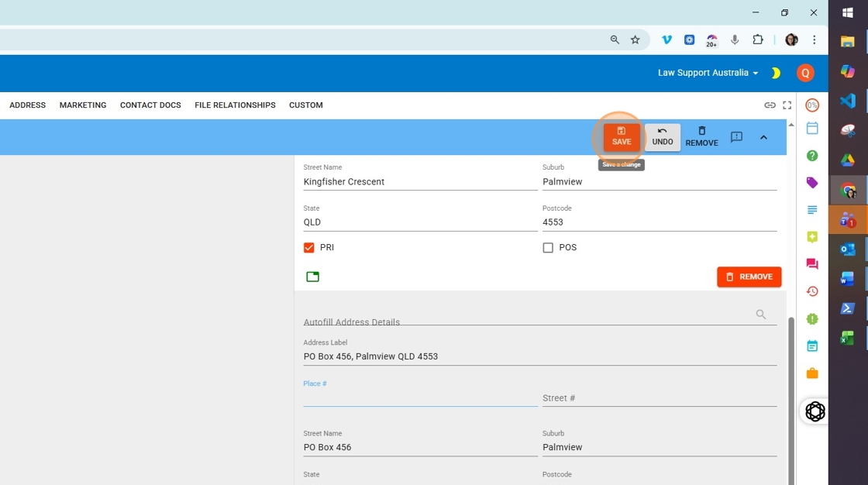Enable the POS checkbox
This screenshot has width=868, height=485.
[548, 248]
